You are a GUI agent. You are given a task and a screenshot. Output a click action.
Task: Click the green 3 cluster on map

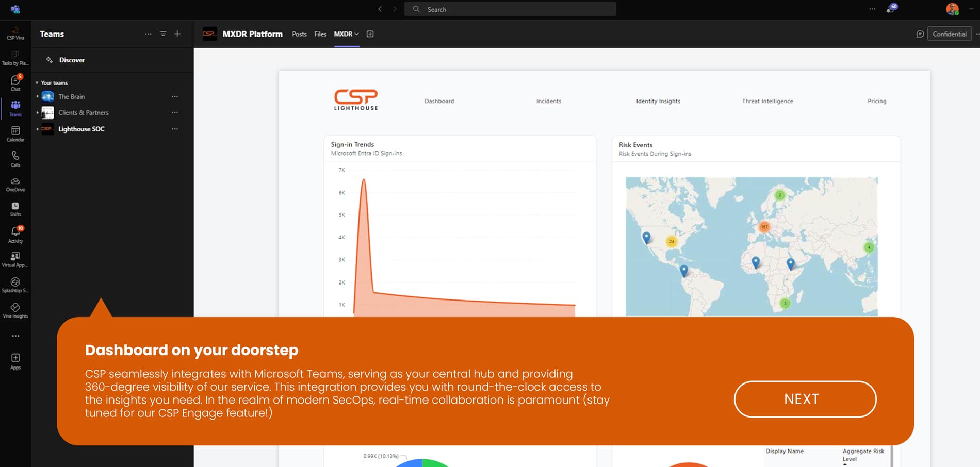pos(785,304)
